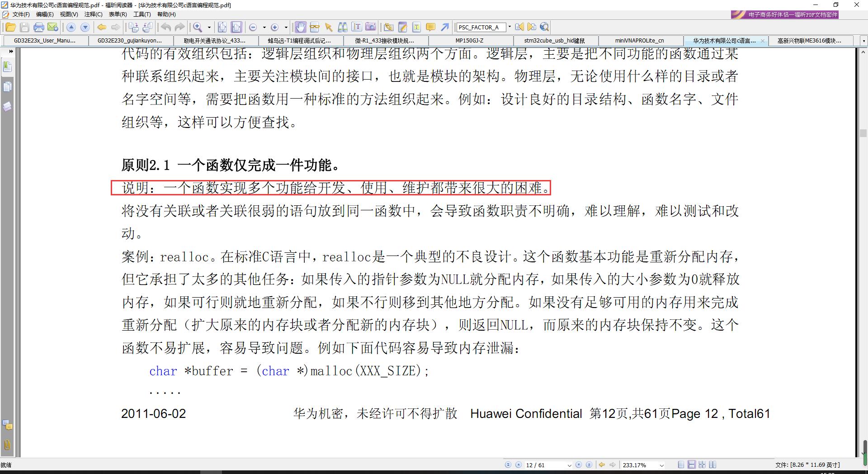Print the current PDF document

[39, 27]
